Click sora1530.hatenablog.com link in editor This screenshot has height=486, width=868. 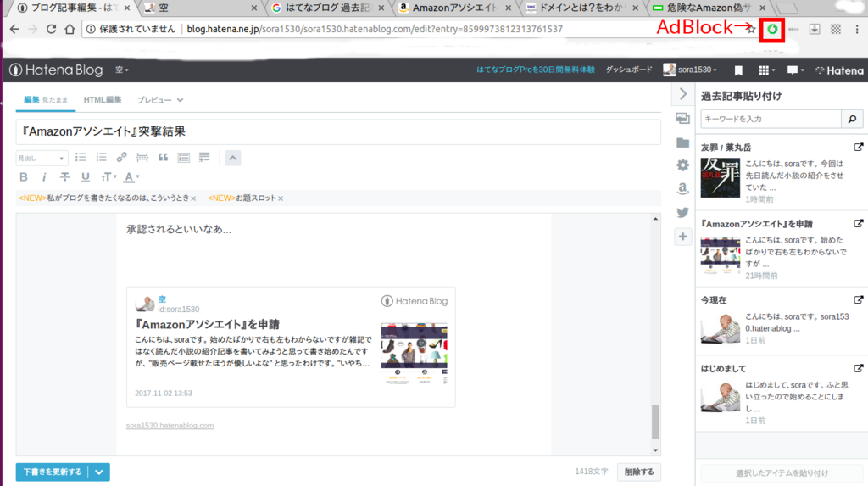tap(170, 426)
